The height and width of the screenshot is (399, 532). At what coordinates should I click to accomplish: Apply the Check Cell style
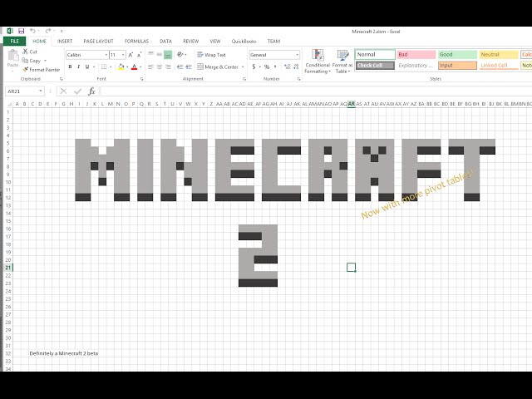(375, 66)
